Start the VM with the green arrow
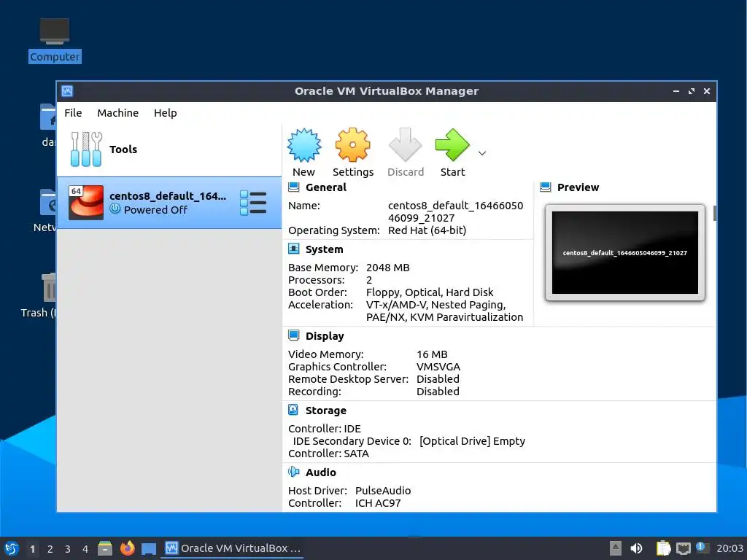This screenshot has width=747, height=560. click(452, 145)
